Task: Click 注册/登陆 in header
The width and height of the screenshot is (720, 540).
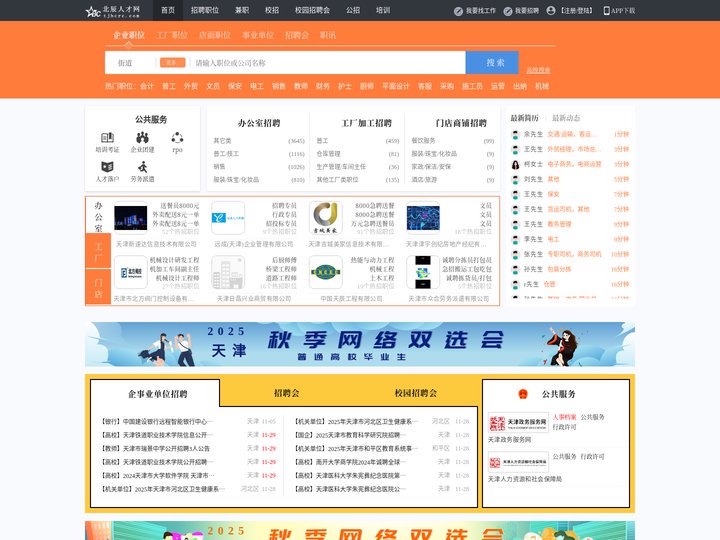Action: click(x=577, y=11)
